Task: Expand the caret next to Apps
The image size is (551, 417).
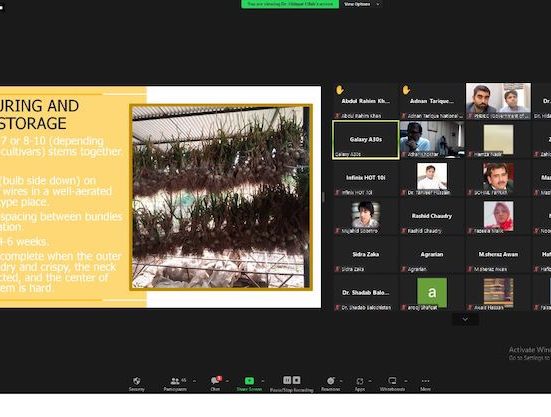Action: 370,381
